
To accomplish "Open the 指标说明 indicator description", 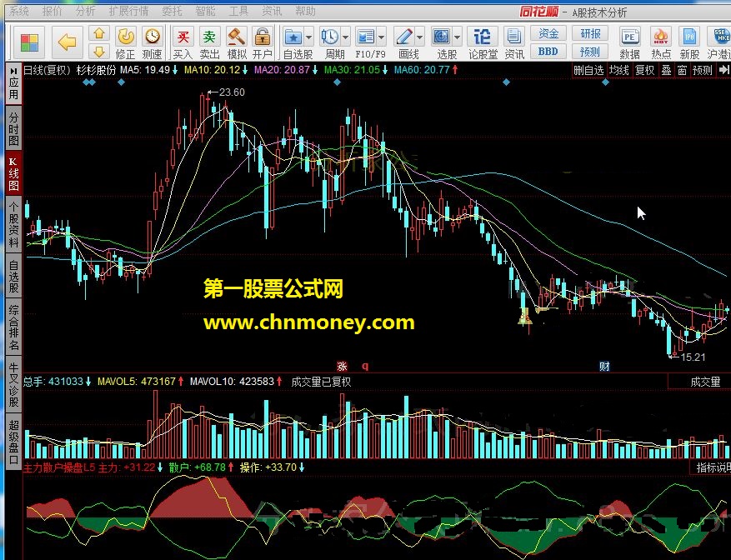I will pyautogui.click(x=713, y=467).
